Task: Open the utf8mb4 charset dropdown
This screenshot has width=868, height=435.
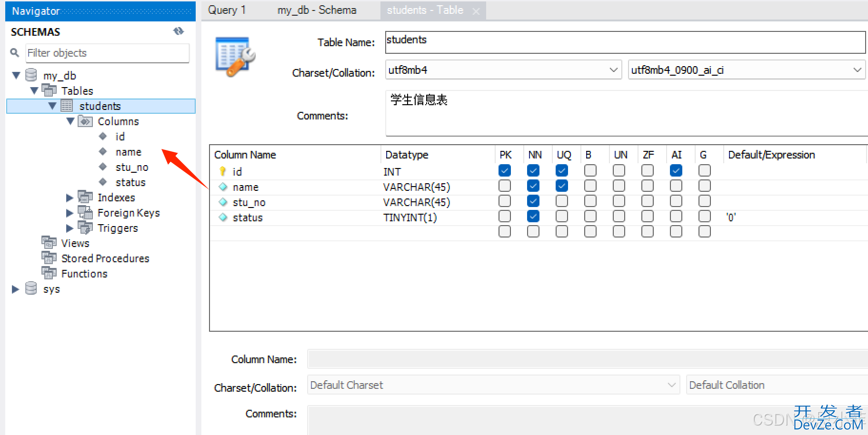Action: (614, 70)
